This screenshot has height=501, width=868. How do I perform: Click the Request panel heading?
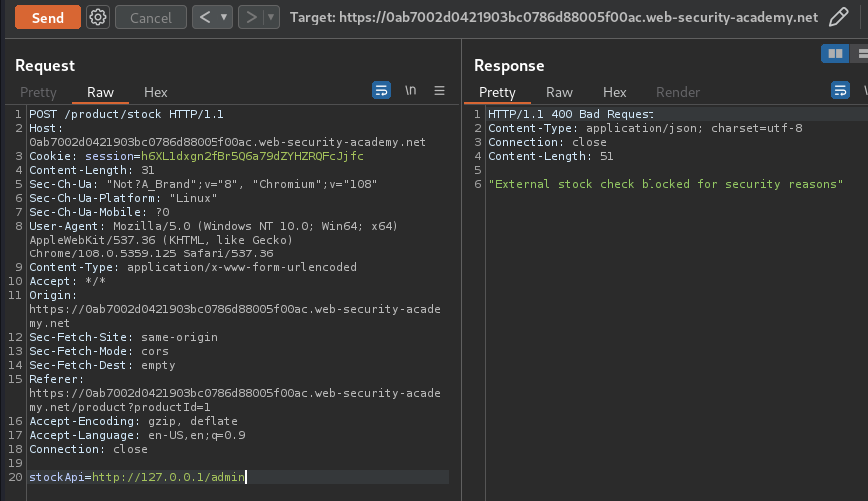coord(44,65)
